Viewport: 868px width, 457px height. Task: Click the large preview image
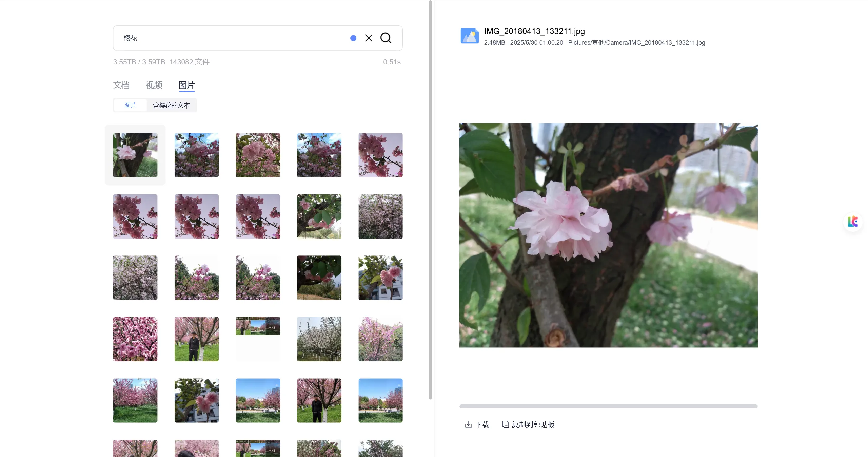pyautogui.click(x=608, y=235)
